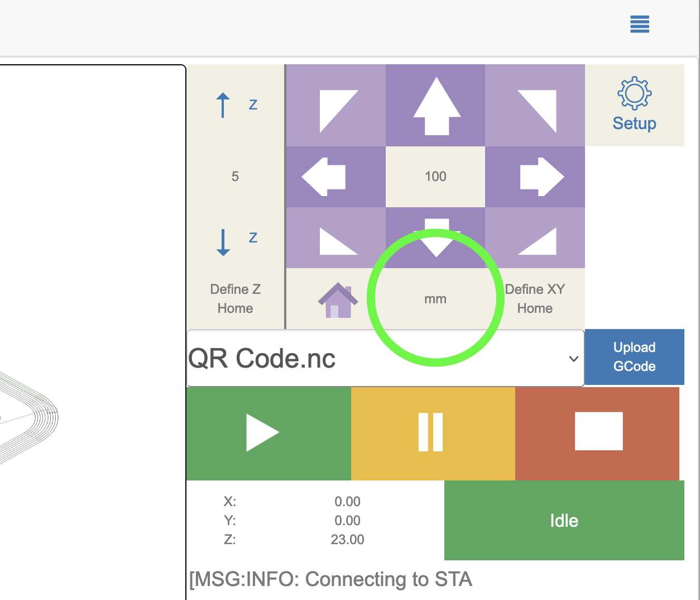The image size is (700, 600).
Task: Jog diagonally down-right
Action: click(x=535, y=238)
